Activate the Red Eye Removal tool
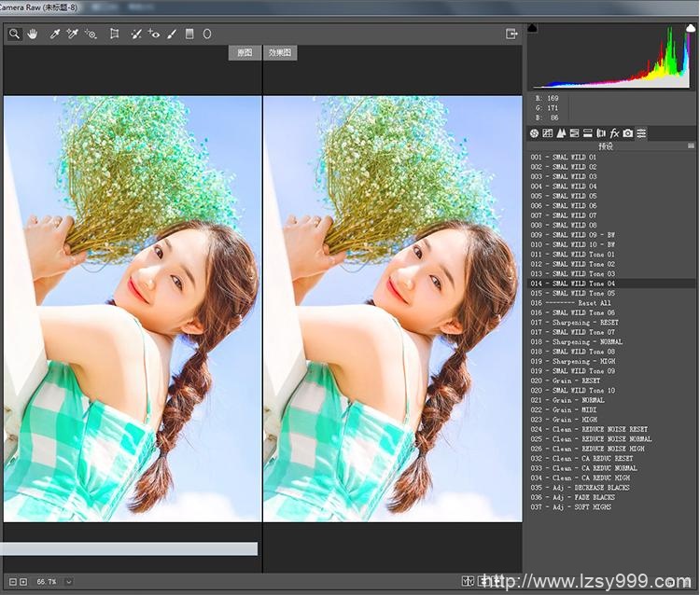700x595 pixels. 154,34
